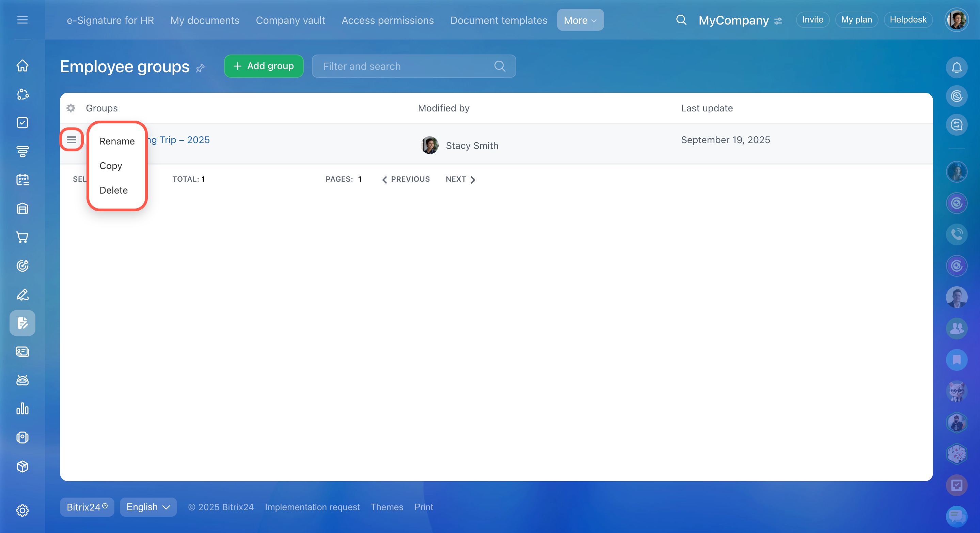Click the Print link in footer
This screenshot has width=980, height=533.
pos(423,507)
